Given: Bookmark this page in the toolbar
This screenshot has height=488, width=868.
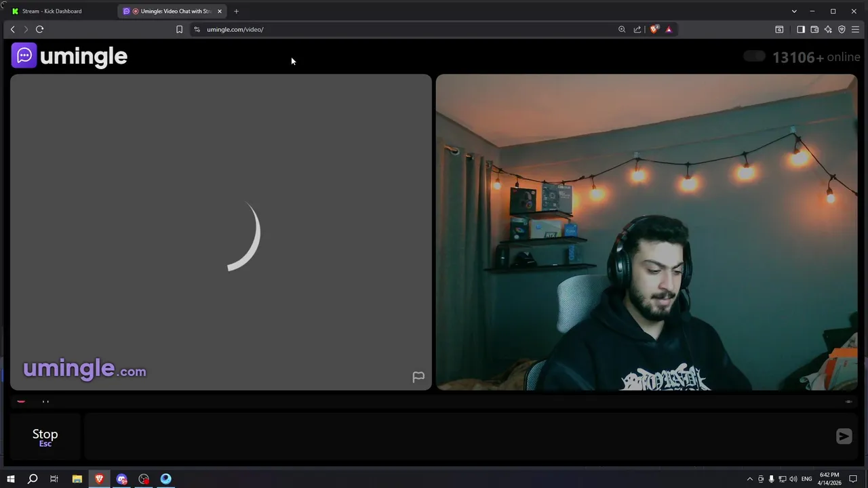Looking at the screenshot, I should point(179,29).
